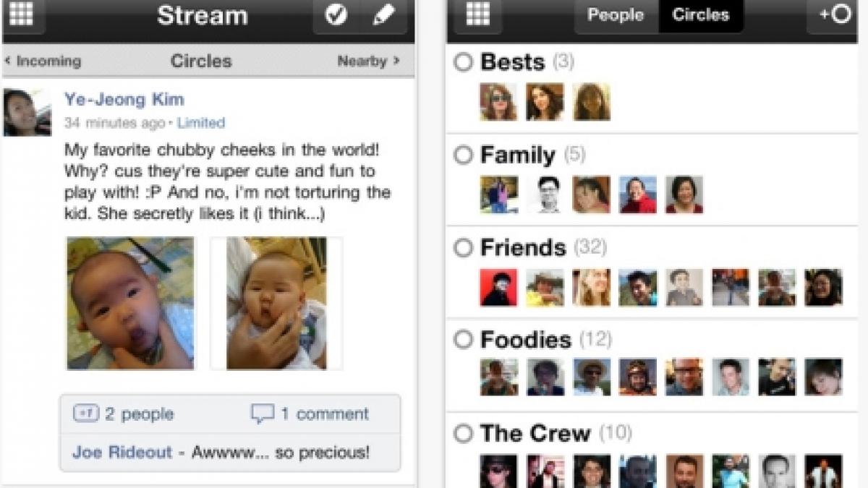
Task: Select the Foodies circle radio button
Action: 463,340
